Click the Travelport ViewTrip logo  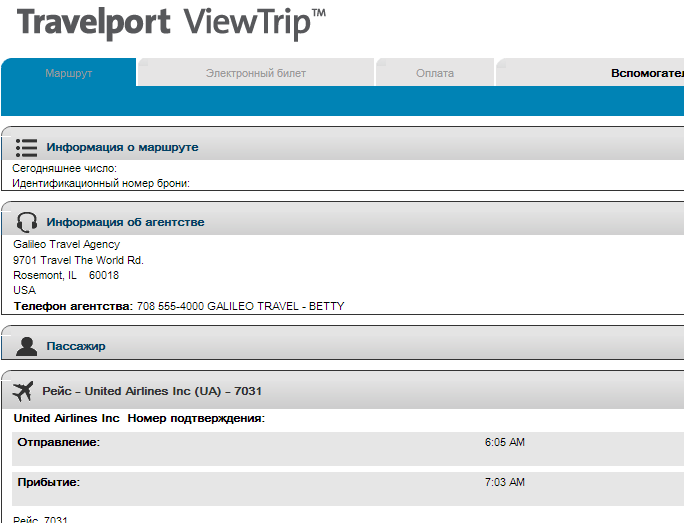pos(172,24)
